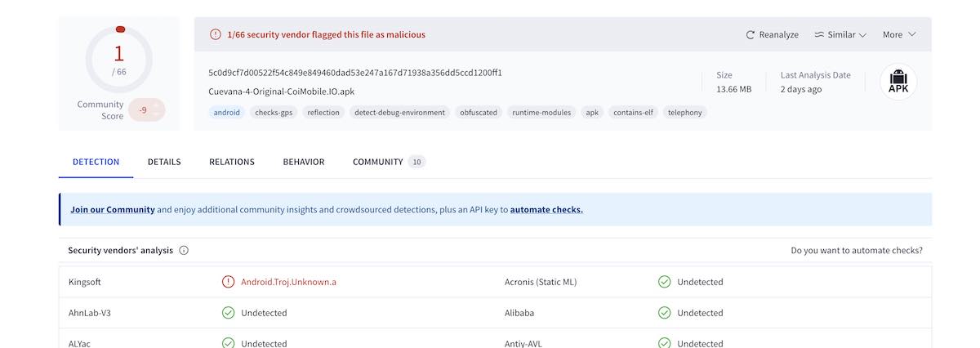This screenshot has width=980, height=348.
Task: Click the Reanalyze button
Action: pos(773,35)
